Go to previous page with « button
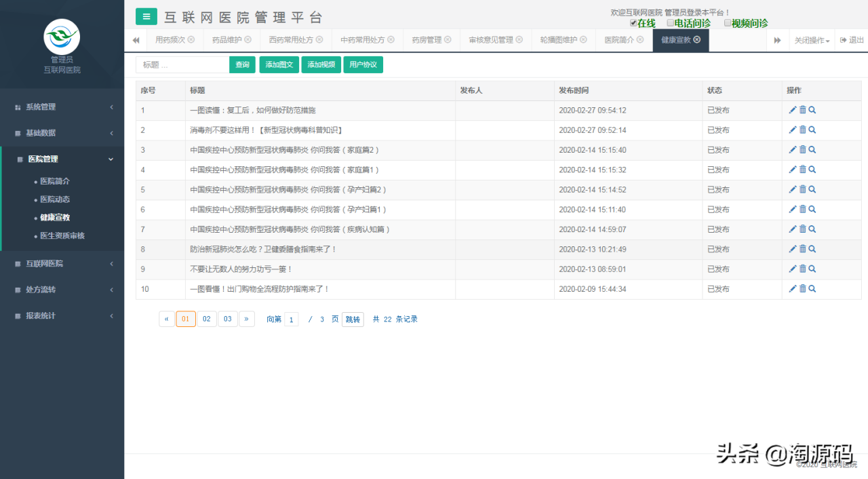 [x=167, y=320]
